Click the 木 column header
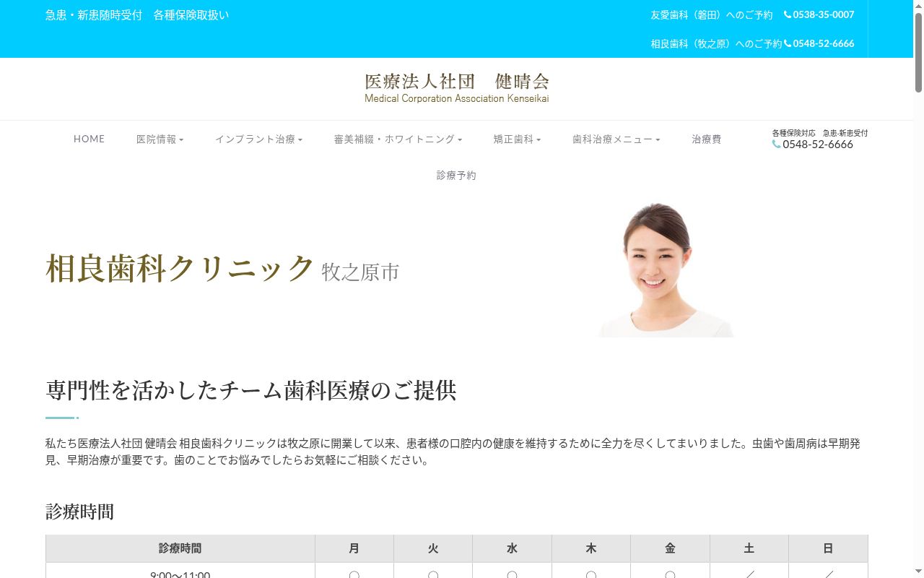The width and height of the screenshot is (924, 578). click(591, 548)
